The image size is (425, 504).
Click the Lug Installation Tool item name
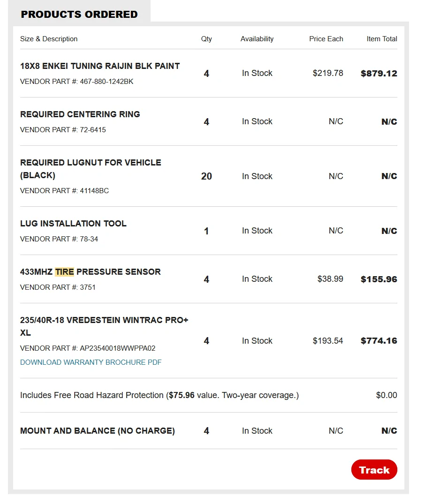73,223
